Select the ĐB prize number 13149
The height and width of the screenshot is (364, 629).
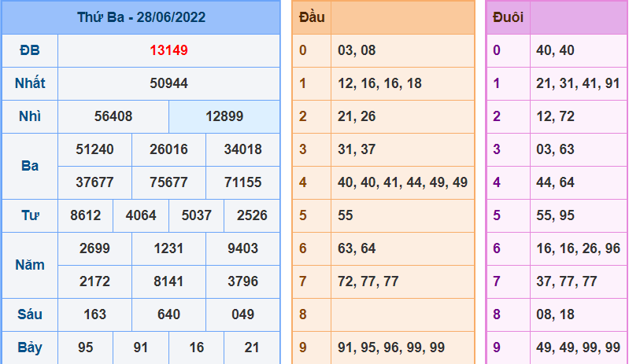169,50
